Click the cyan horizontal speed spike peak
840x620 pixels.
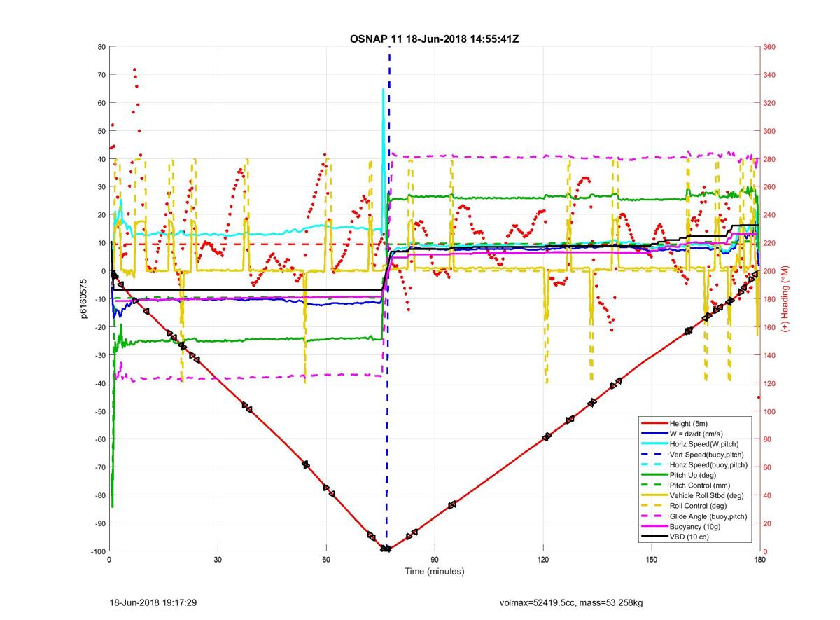pos(383,90)
